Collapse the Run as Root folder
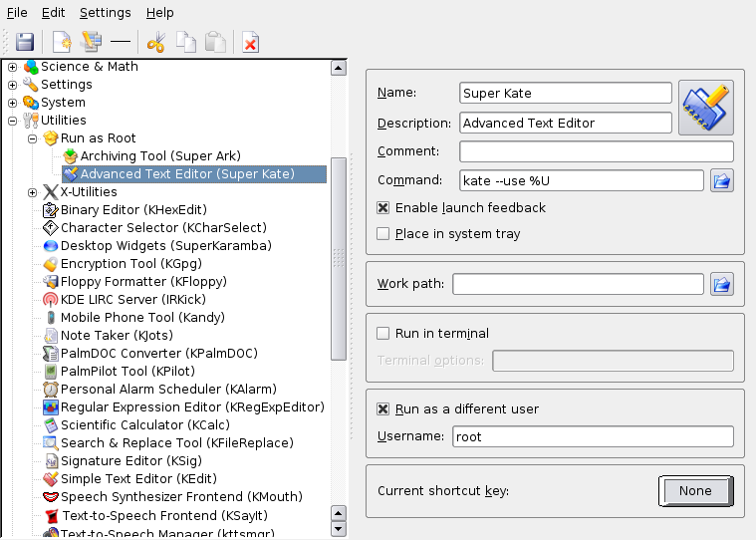The image size is (756, 540). (x=33, y=138)
